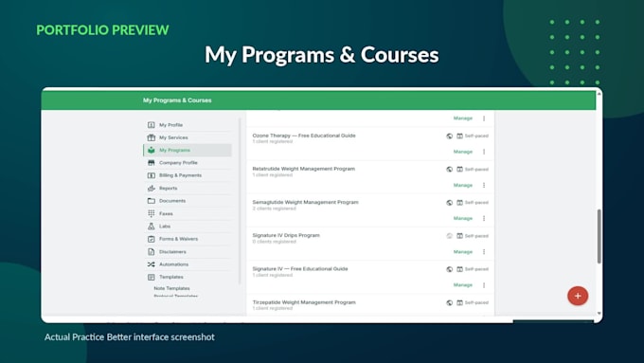Open more options in topmost partial row
644x363 pixels.
pos(484,118)
